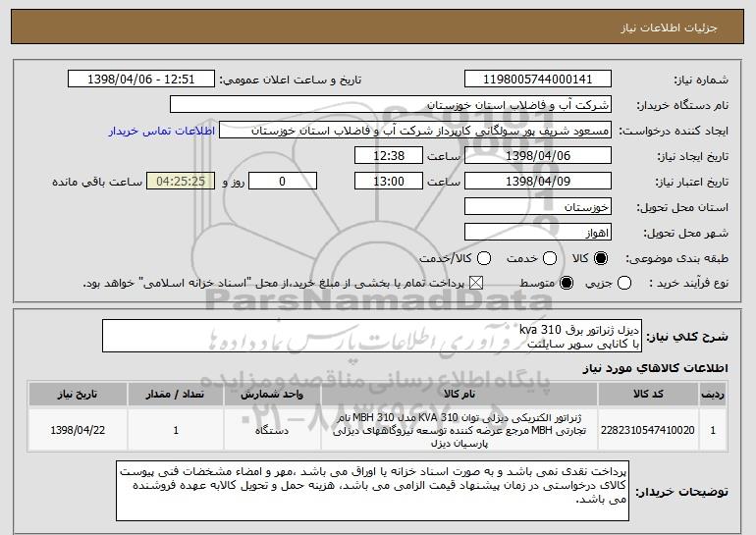756x535 pixels.
Task: Click the طبقه بندی موضوعی label
Action: 676,259
